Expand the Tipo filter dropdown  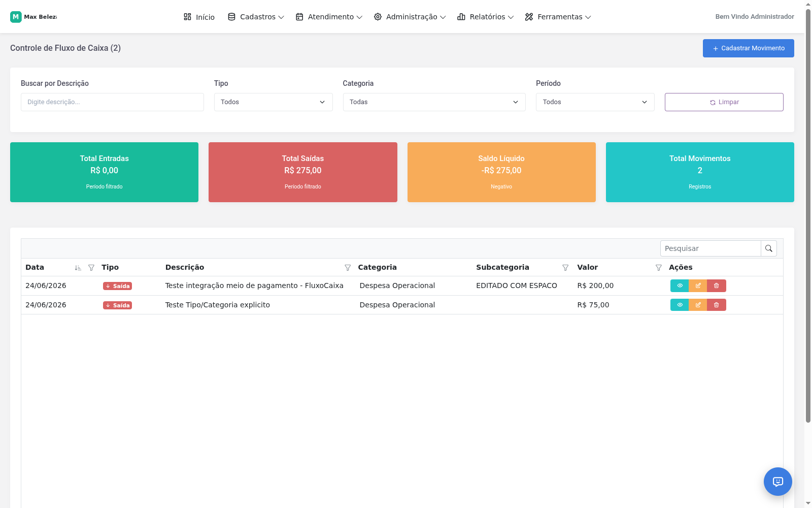tap(273, 102)
